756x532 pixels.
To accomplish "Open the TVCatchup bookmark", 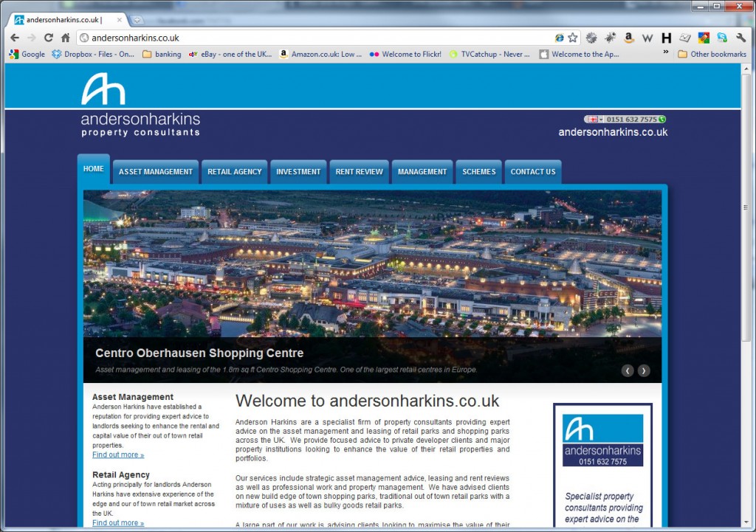I will pyautogui.click(x=489, y=54).
